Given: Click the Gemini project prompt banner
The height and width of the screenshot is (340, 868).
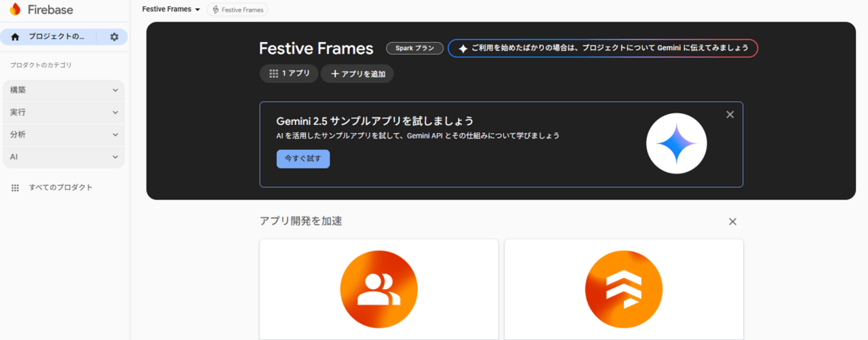Looking at the screenshot, I should (x=603, y=48).
